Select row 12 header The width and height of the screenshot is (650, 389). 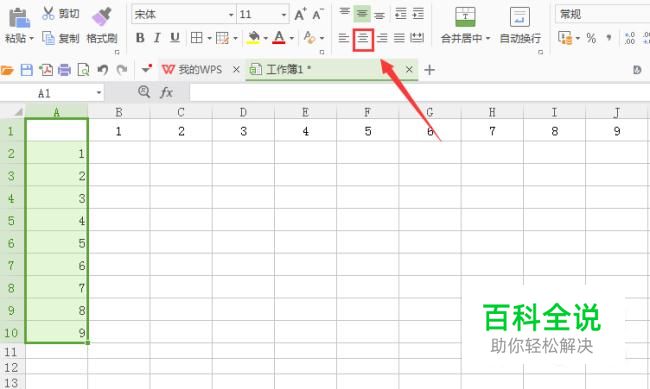12,367
